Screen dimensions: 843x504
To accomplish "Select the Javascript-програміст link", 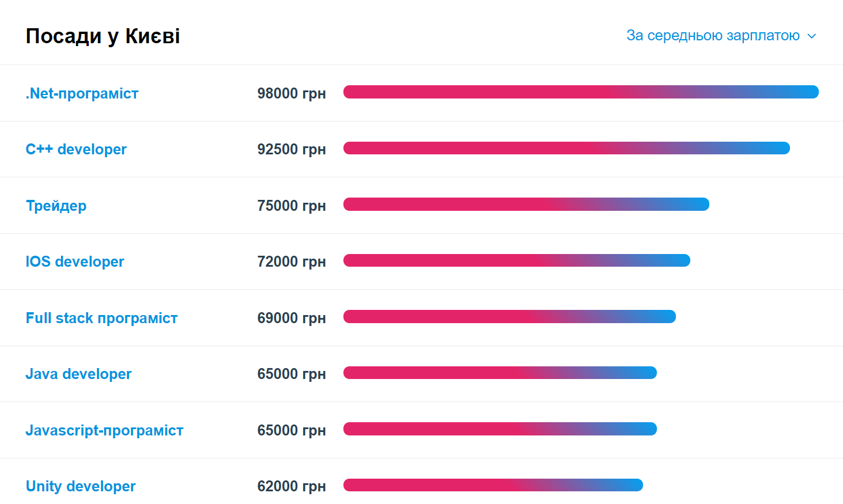I will pos(104,430).
